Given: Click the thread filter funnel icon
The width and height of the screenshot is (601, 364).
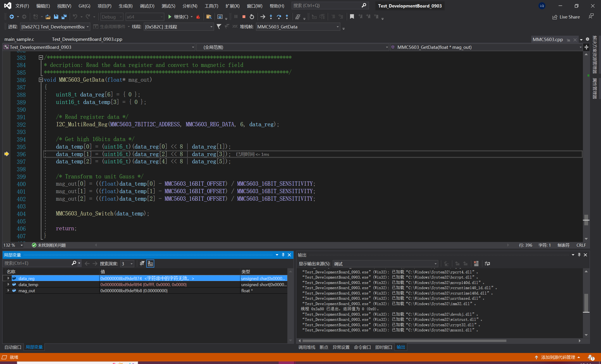Looking at the screenshot, I should (219, 27).
